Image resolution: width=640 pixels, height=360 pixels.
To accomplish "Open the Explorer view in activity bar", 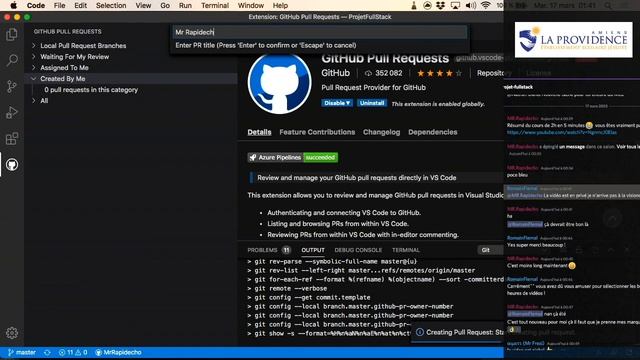I will pos(12,34).
